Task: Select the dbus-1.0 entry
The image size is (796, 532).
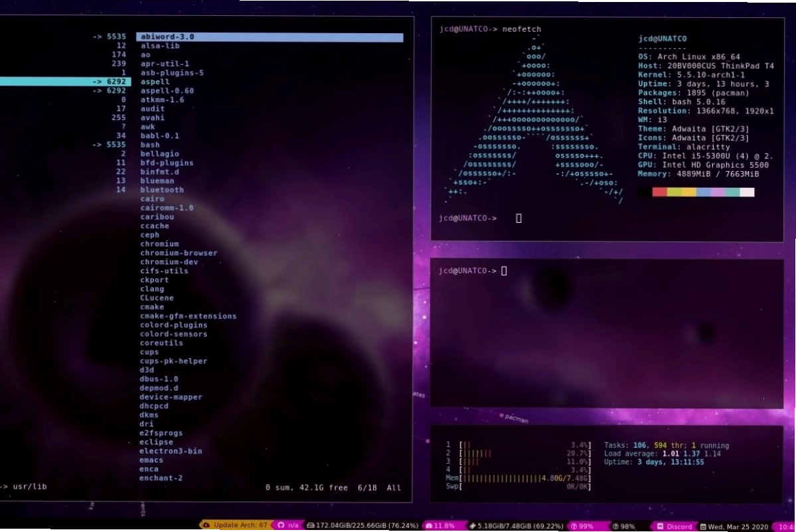Action: (159, 379)
